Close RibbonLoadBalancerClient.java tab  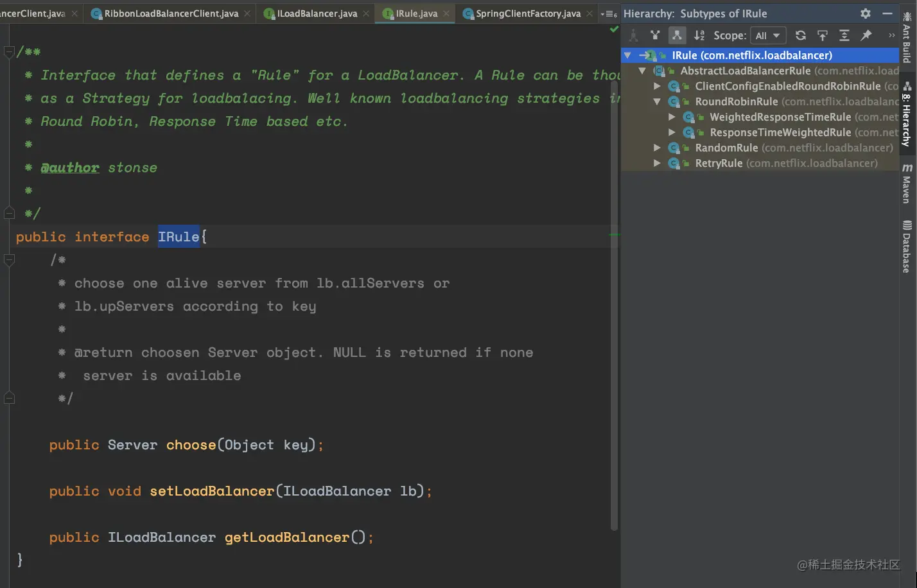pyautogui.click(x=247, y=13)
